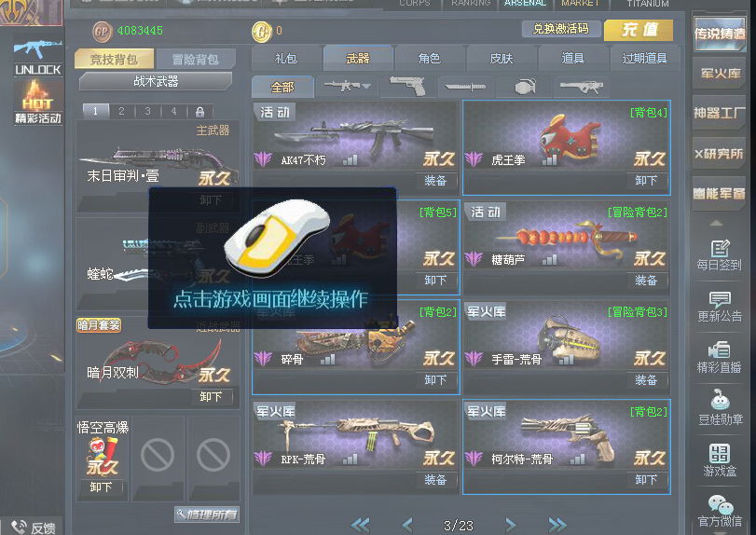Screen dimensions: 756x535
Task: Filter by special weapon icon
Action: (582, 87)
